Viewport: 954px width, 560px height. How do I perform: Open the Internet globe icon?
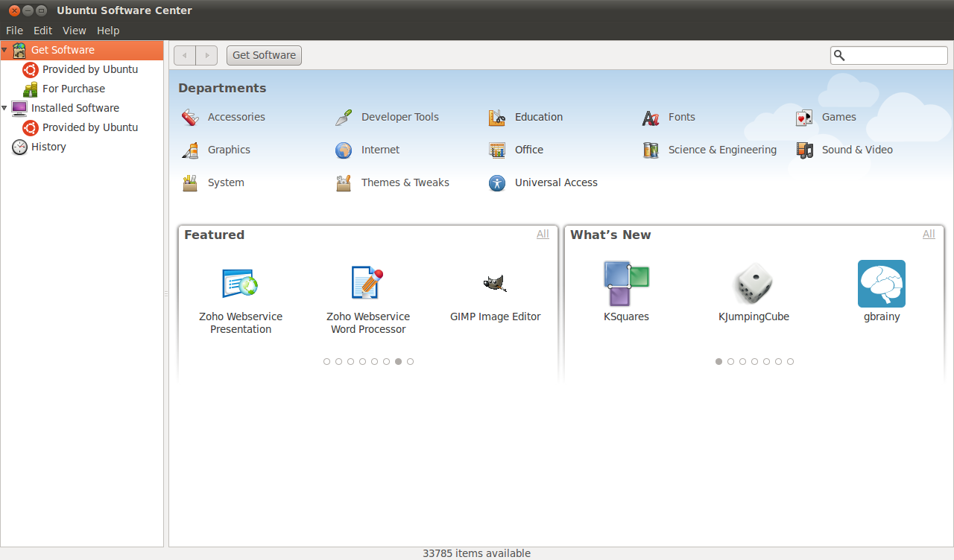[344, 150]
